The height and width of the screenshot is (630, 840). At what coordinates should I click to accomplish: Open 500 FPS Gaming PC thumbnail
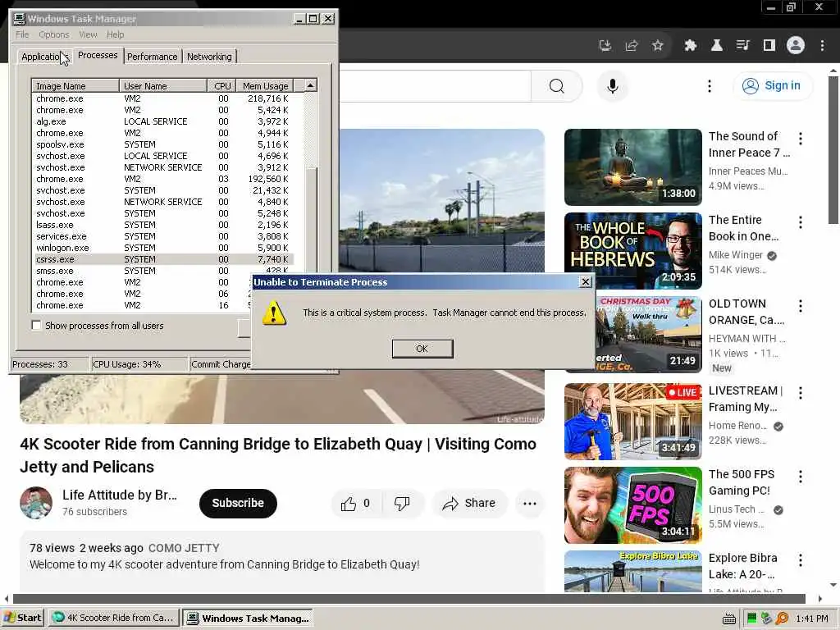632,504
